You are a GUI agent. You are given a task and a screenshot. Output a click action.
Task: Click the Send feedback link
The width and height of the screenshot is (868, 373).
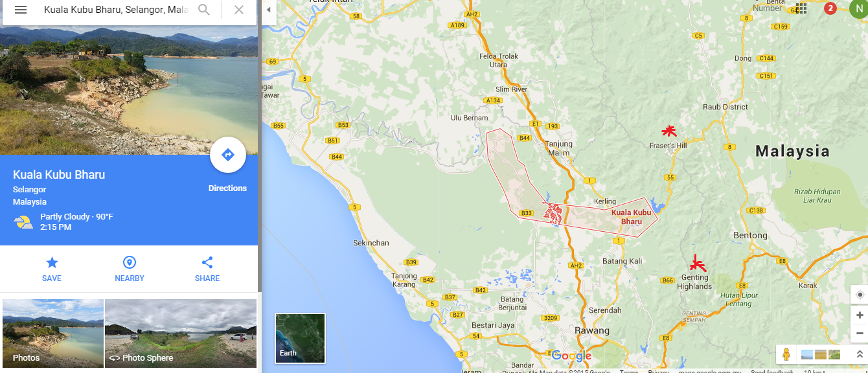click(x=772, y=371)
